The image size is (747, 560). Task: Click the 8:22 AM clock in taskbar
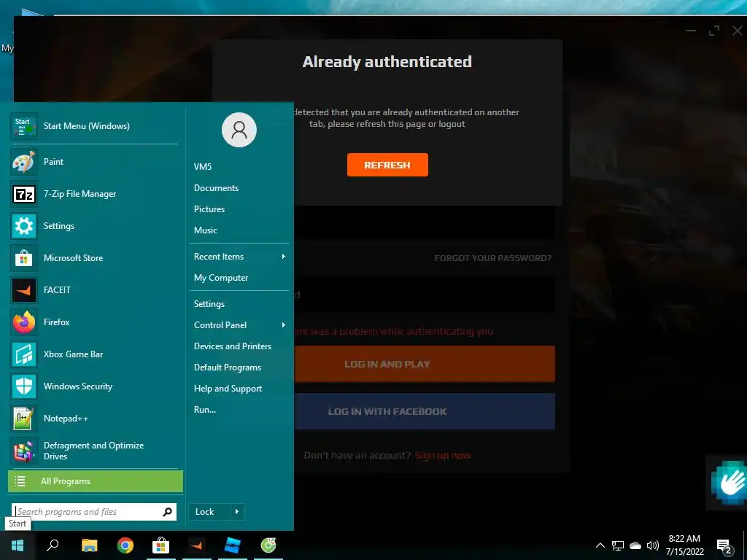(684, 539)
